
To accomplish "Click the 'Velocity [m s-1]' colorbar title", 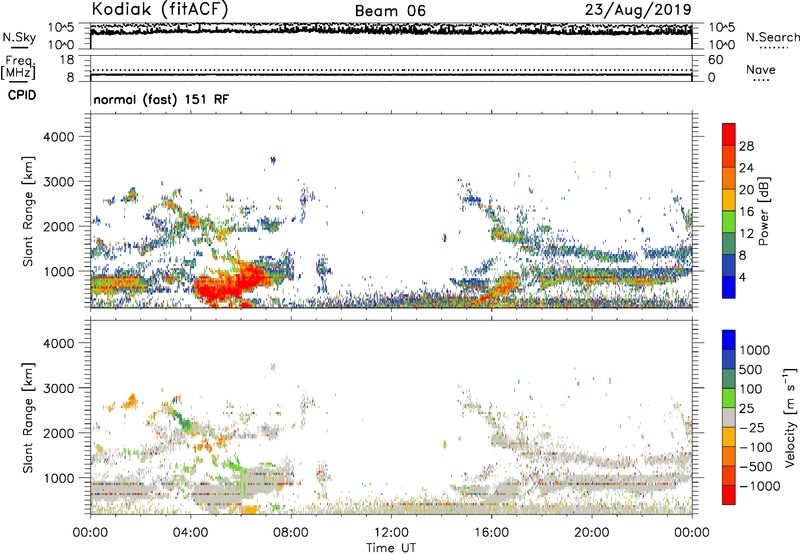I will (790, 417).
